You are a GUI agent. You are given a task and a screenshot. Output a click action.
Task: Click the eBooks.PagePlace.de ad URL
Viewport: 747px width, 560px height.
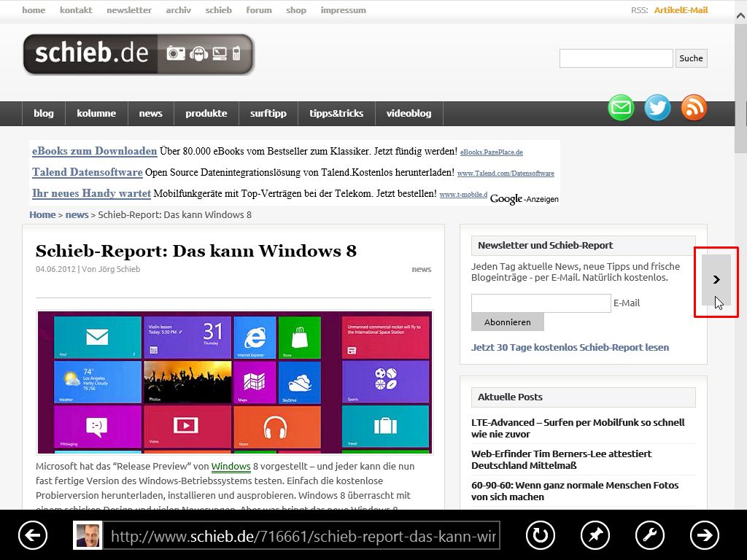[492, 152]
